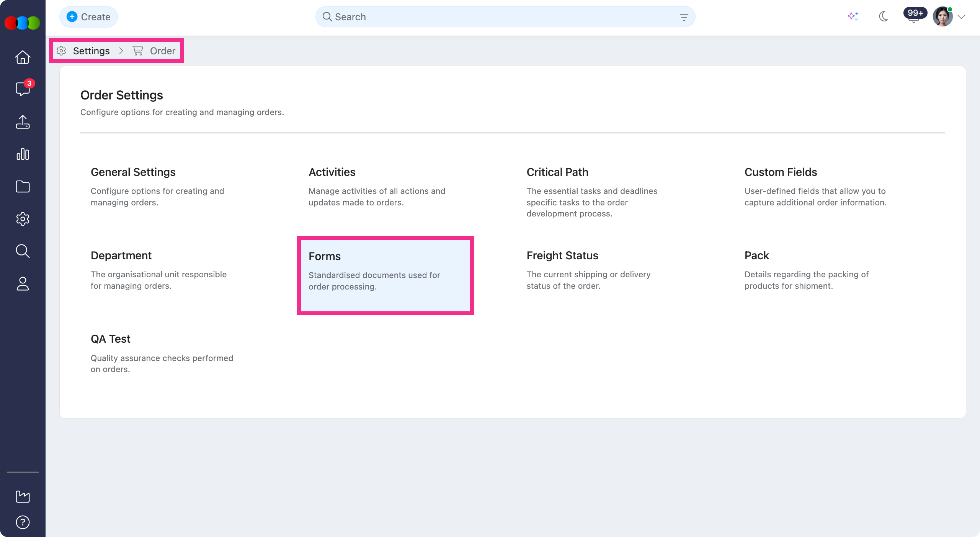Click the tri-color app logo

[x=22, y=23]
